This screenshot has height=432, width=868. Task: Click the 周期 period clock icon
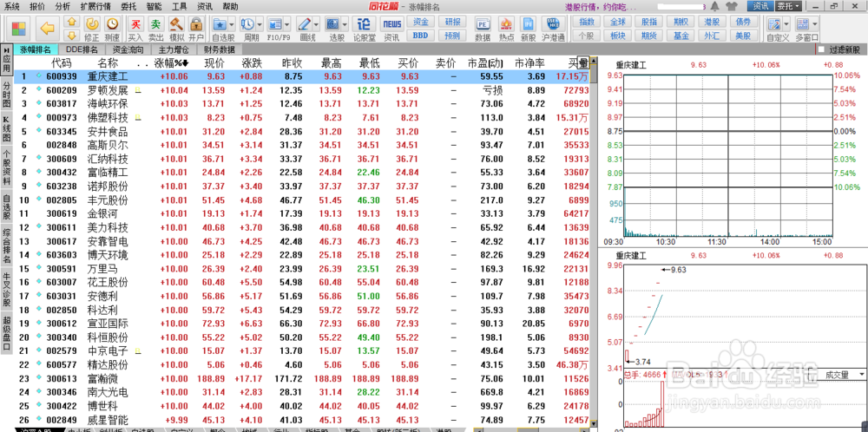point(247,24)
